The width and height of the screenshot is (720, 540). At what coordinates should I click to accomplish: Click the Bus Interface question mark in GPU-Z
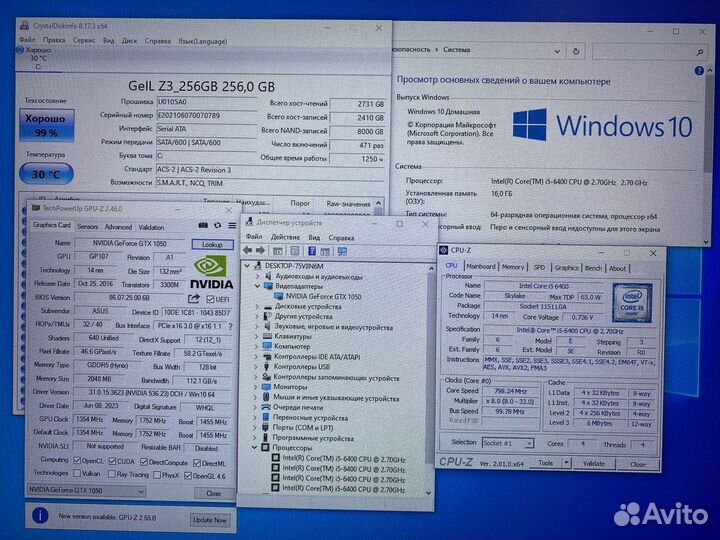(231, 326)
